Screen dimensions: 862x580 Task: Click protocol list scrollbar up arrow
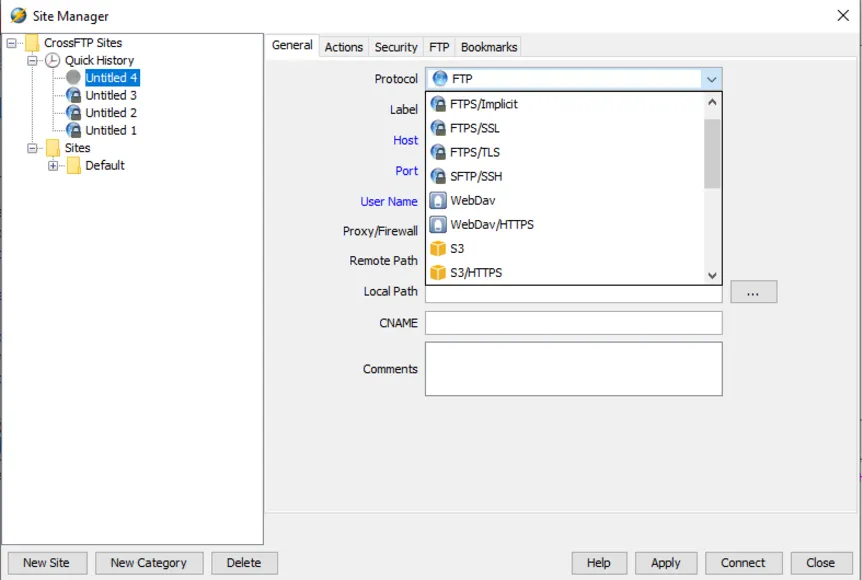tap(712, 102)
